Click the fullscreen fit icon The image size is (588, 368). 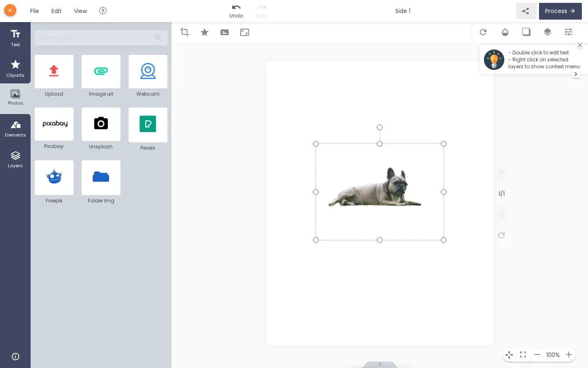[523, 355]
